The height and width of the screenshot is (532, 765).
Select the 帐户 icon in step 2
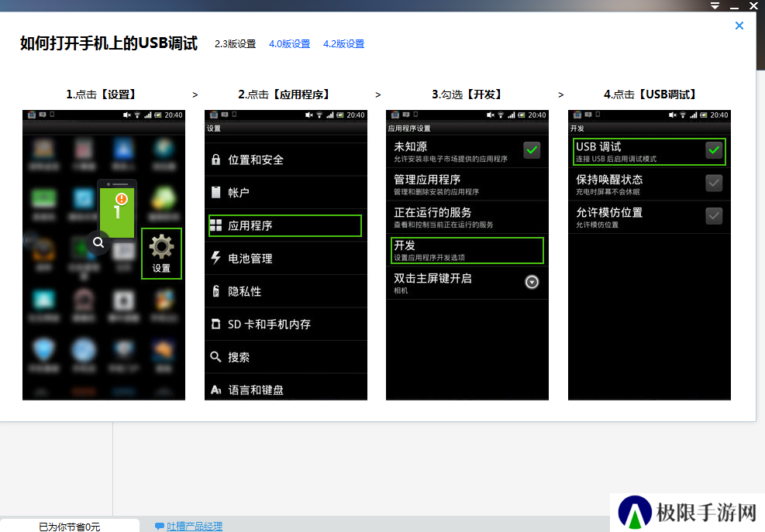pos(215,192)
